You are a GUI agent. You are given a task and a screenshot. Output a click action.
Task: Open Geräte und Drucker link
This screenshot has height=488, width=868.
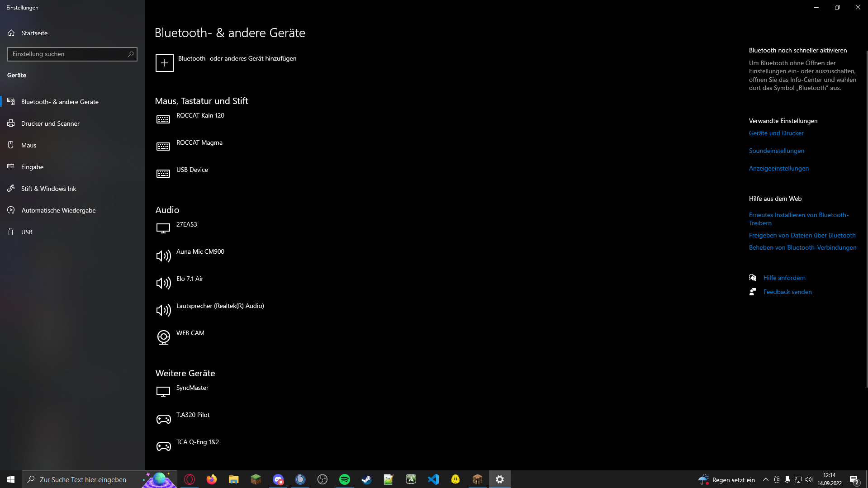pyautogui.click(x=776, y=133)
